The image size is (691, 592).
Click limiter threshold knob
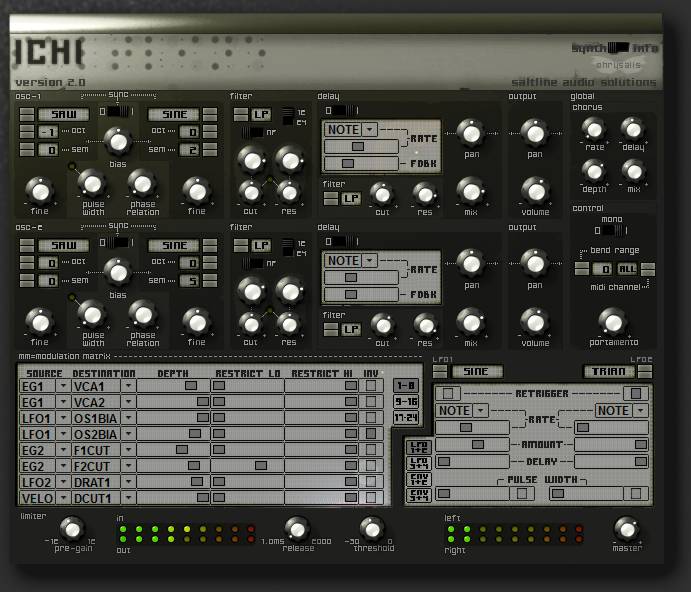click(372, 529)
